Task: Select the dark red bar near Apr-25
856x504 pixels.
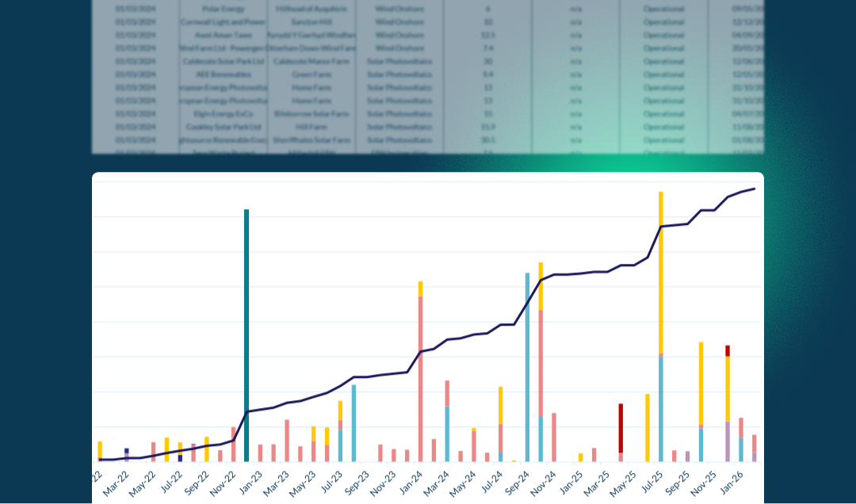Action: point(621,428)
